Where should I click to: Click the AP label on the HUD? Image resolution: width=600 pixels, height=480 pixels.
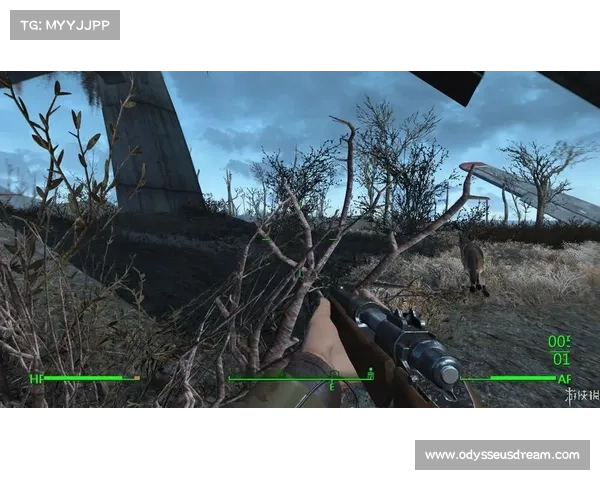coord(564,379)
